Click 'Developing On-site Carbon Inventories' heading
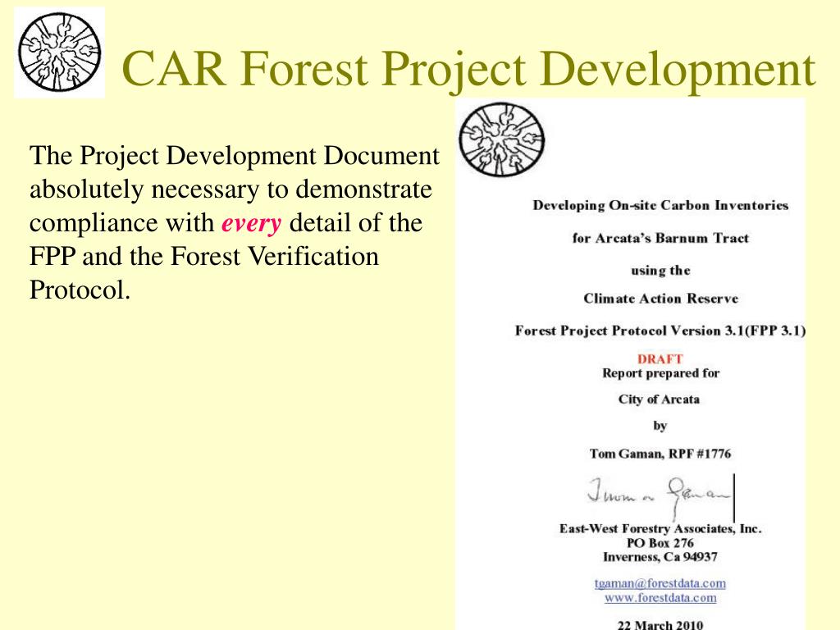840x630 pixels. point(660,205)
